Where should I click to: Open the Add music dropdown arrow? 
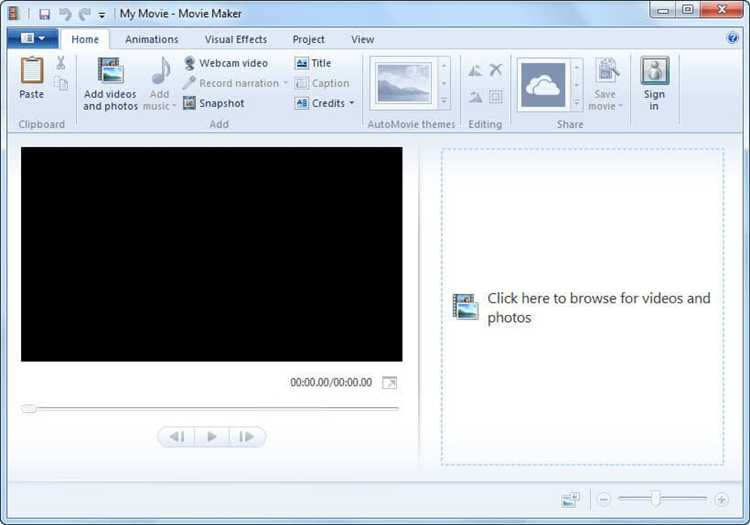click(x=174, y=106)
